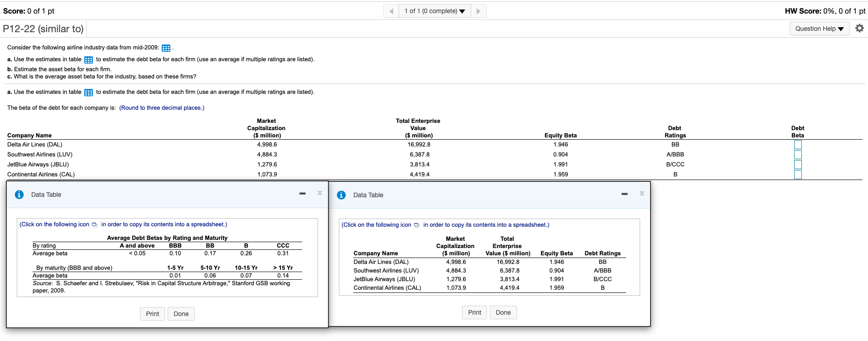Click Done in debt betas dialog
This screenshot has width=868, height=341.
(181, 314)
